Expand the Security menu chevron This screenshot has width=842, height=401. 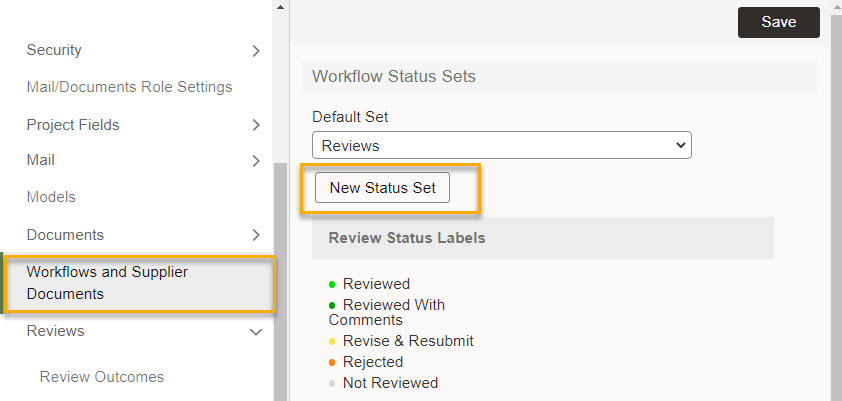(x=256, y=51)
